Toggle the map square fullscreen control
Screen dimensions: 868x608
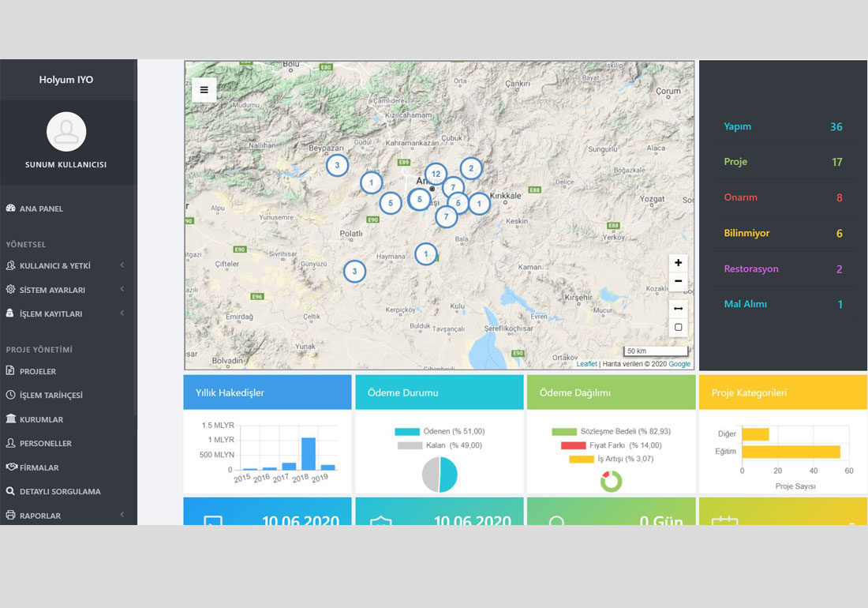pos(678,327)
